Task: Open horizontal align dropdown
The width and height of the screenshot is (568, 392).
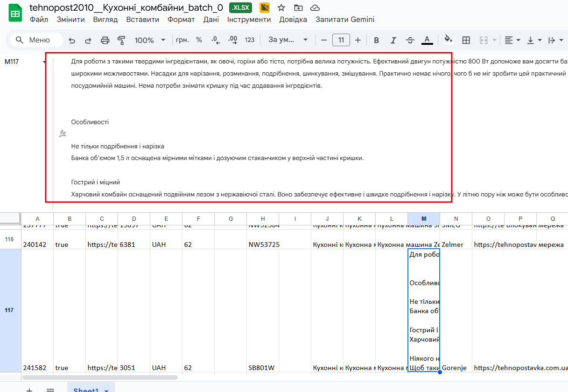Action: pyautogui.click(x=512, y=40)
